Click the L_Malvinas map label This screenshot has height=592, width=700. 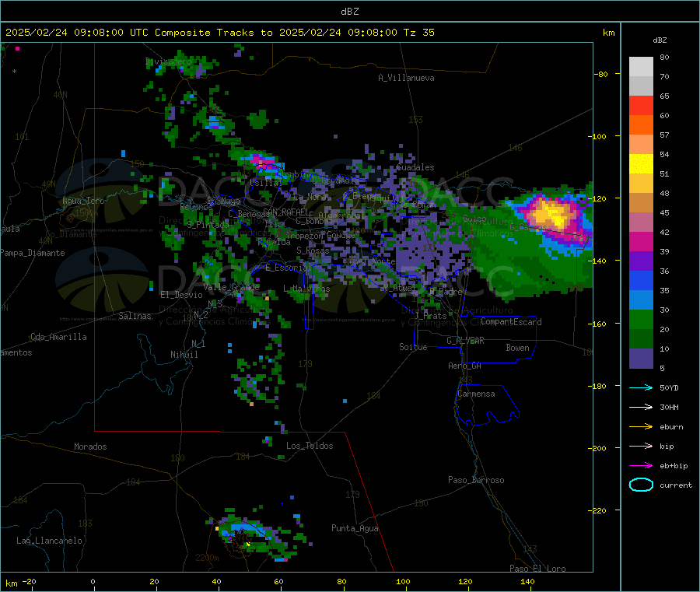tap(306, 289)
